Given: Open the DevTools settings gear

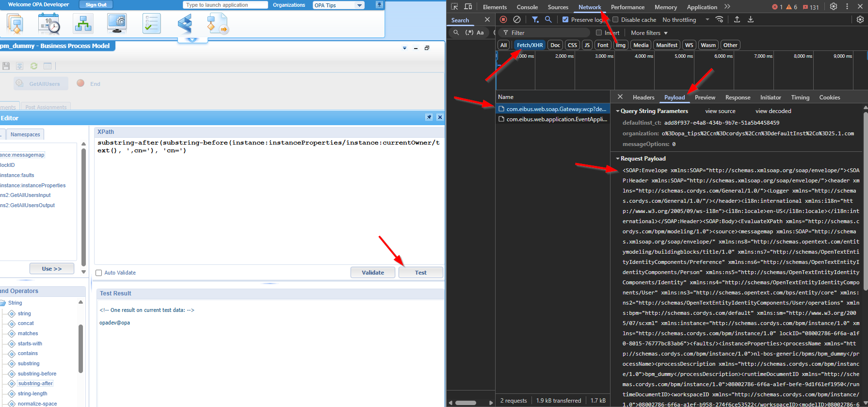Looking at the screenshot, I should coord(834,7).
